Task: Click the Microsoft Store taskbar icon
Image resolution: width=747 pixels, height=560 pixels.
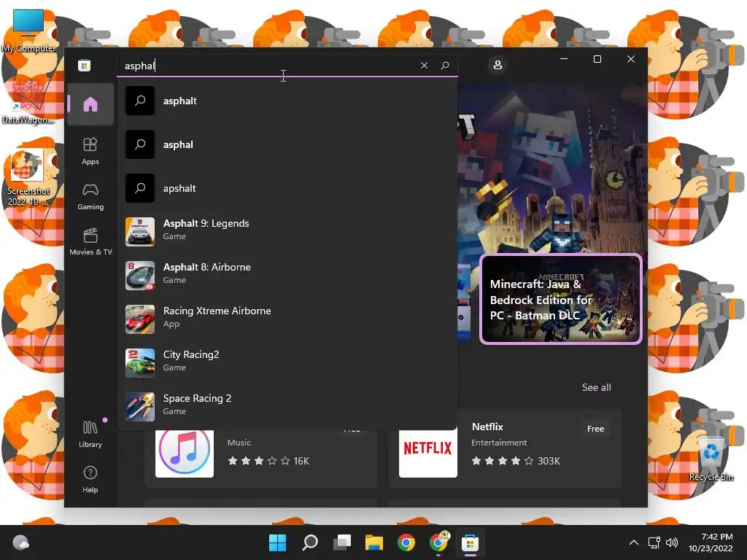Action: pyautogui.click(x=471, y=542)
